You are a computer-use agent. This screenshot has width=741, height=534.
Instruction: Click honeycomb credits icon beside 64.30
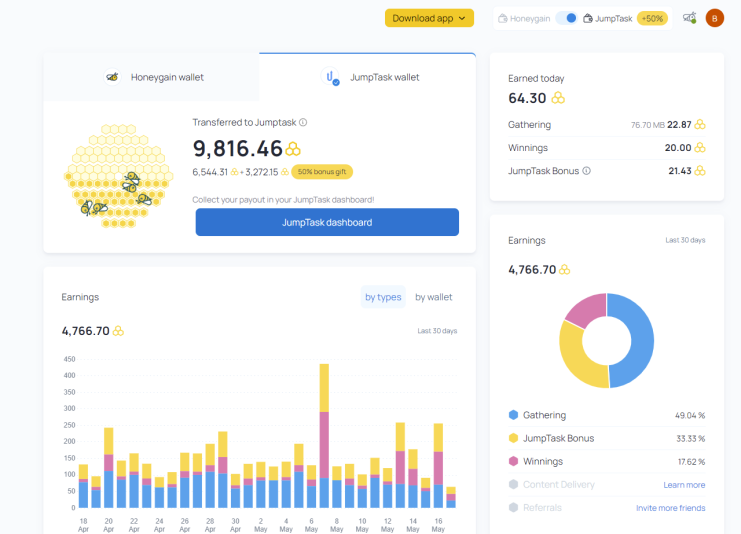(x=558, y=98)
